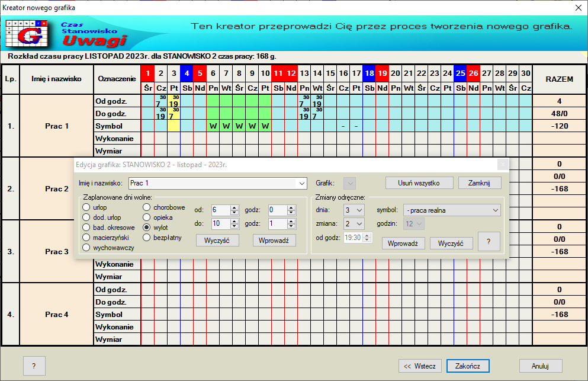Expand the 'symbol' praca realna dropdown

(495, 210)
